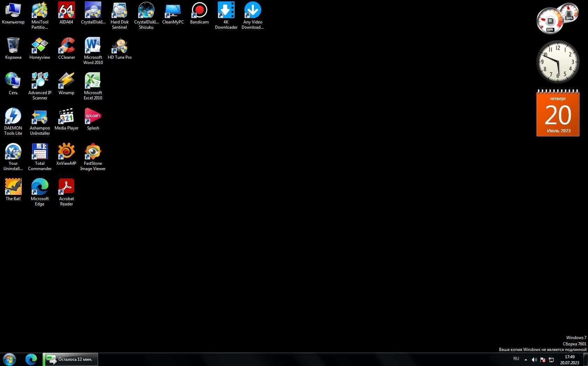Open the volume speaker tray icon
This screenshot has height=366, width=588.
pos(534,360)
